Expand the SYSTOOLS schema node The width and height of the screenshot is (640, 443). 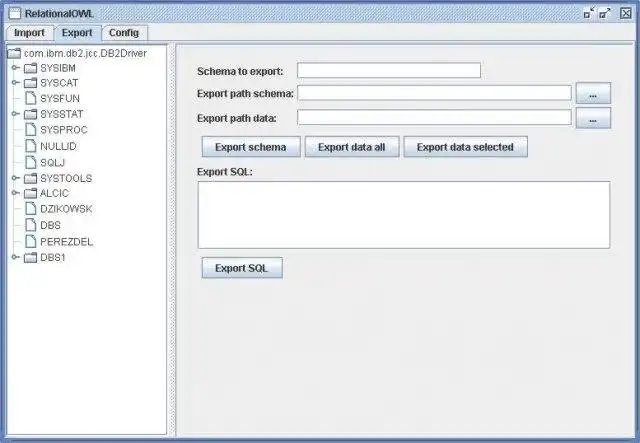15,178
